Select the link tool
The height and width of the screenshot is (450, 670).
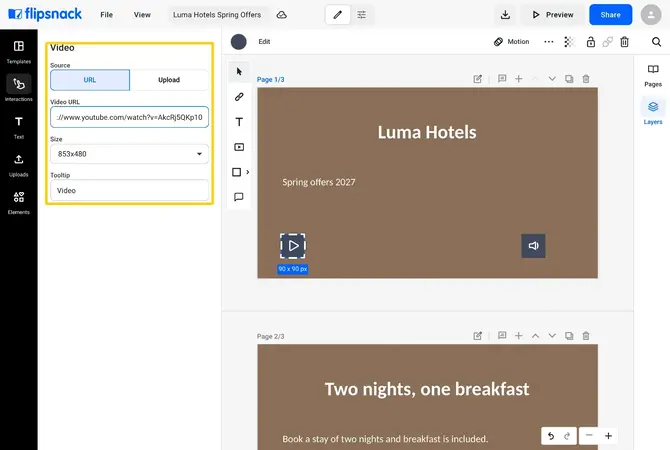[239, 97]
